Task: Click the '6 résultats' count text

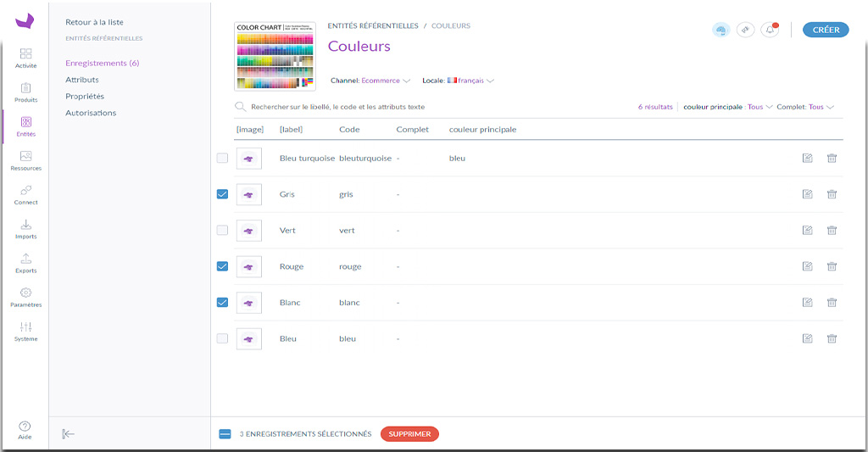Action: [x=655, y=107]
